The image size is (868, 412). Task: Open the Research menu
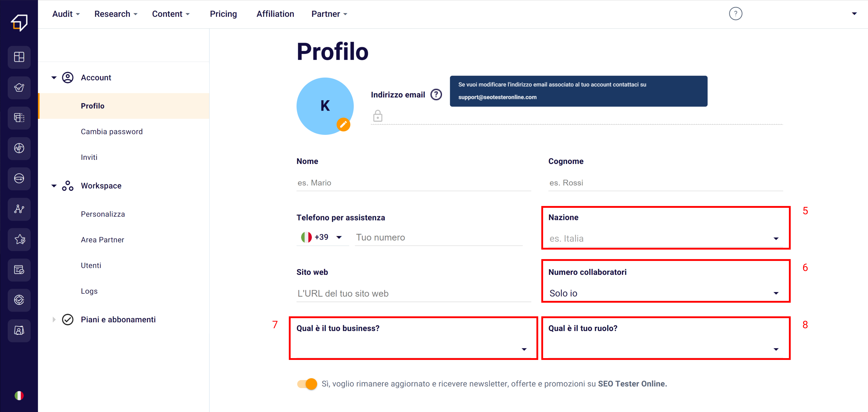tap(116, 14)
